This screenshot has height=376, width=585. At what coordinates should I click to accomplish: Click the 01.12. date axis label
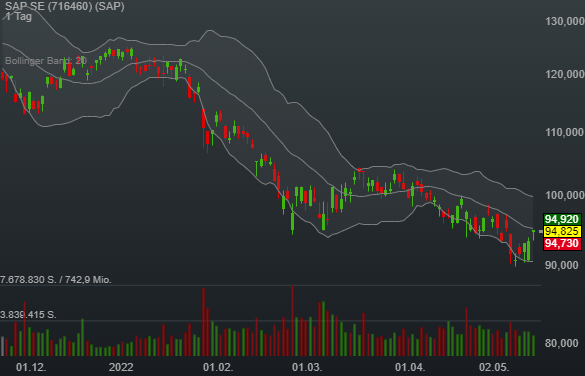(x=31, y=367)
